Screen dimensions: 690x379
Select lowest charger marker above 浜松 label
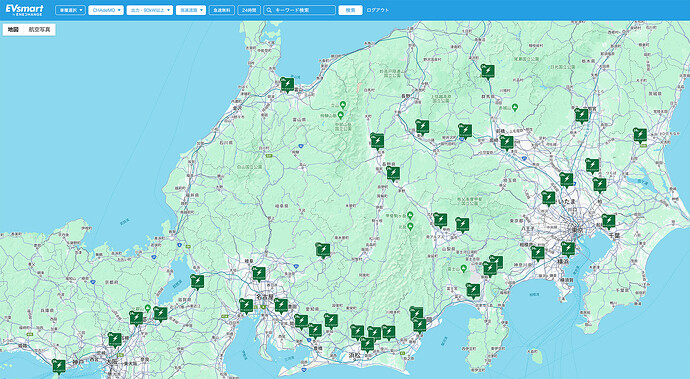(x=367, y=343)
